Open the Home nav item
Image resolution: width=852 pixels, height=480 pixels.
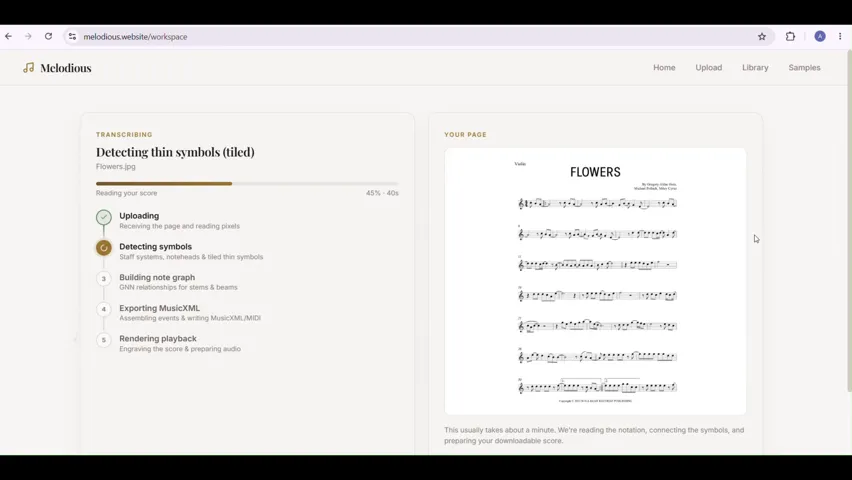[x=664, y=67]
